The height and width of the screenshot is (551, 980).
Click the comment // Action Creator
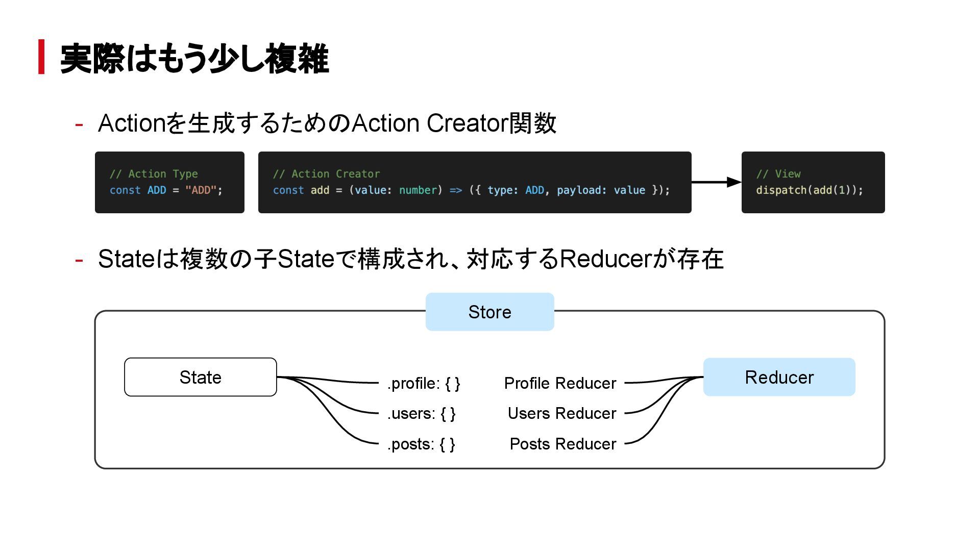pos(326,174)
